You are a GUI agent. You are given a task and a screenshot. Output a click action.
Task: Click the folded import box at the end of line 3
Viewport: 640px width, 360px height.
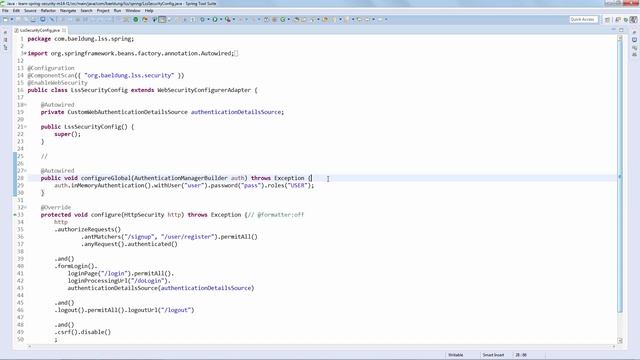[236, 53]
